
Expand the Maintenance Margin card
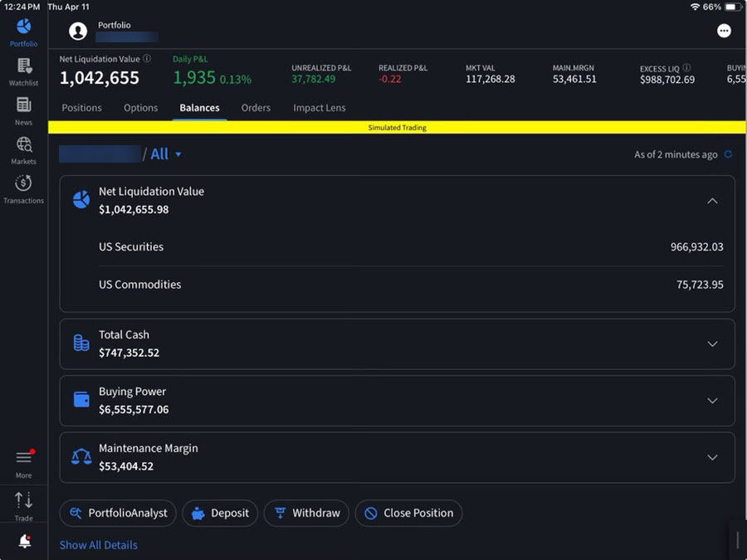[x=712, y=457]
